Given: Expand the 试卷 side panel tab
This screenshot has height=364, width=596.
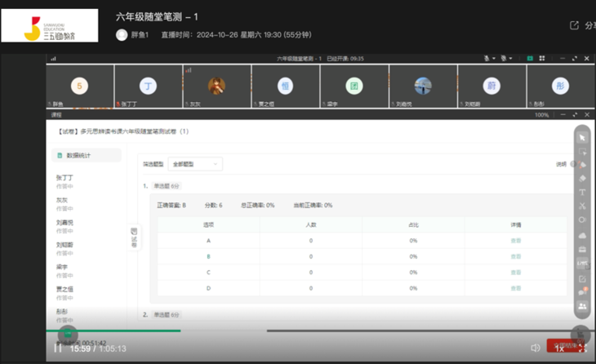Looking at the screenshot, I should (134, 238).
